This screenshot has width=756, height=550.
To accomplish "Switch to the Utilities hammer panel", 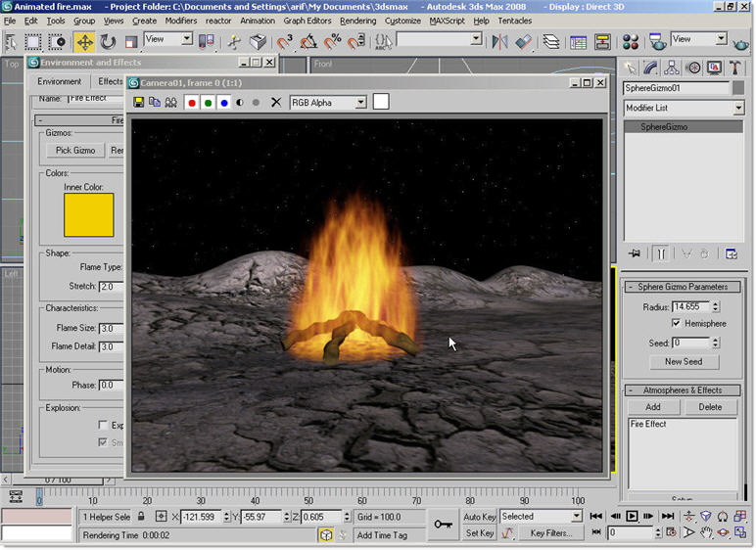I will 737,68.
